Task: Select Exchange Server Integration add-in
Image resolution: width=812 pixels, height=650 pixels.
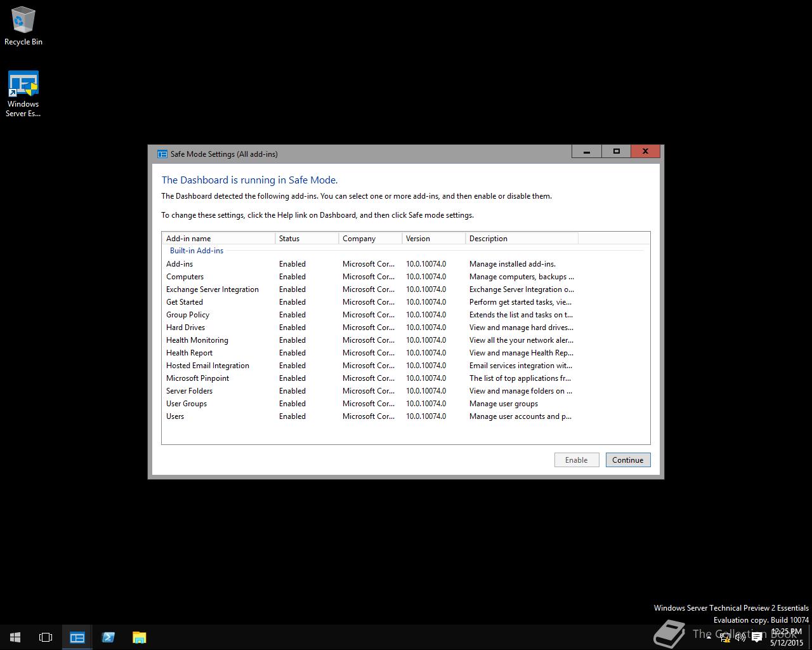Action: coord(370,289)
